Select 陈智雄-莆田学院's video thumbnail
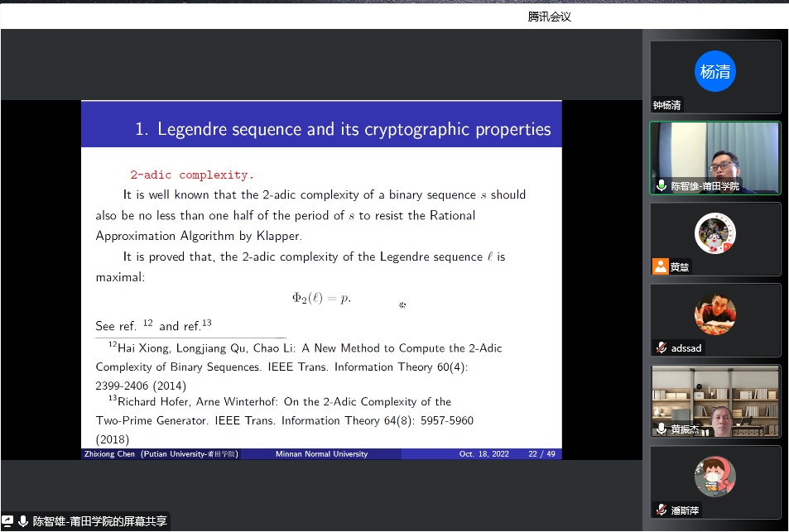The image size is (789, 532). point(714,158)
